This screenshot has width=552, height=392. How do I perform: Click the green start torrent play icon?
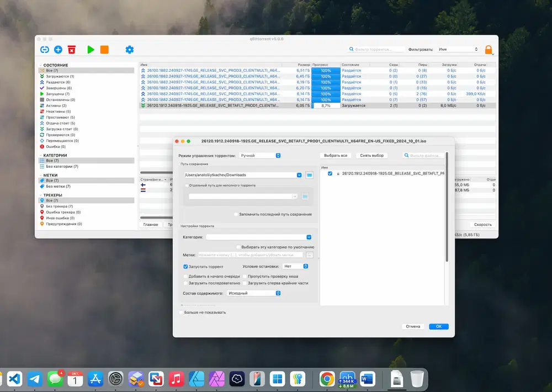[x=91, y=50]
